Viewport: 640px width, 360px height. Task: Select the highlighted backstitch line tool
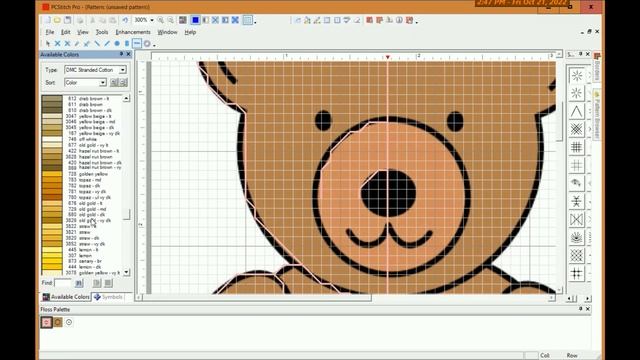click(137, 43)
